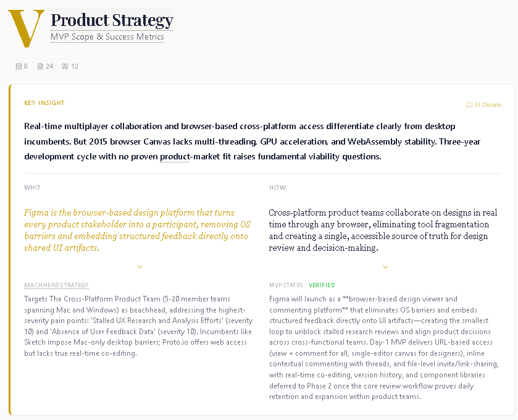The width and height of the screenshot is (518, 420).
Task: Click the Beachhead Strategy underlined label
Action: 56,285
